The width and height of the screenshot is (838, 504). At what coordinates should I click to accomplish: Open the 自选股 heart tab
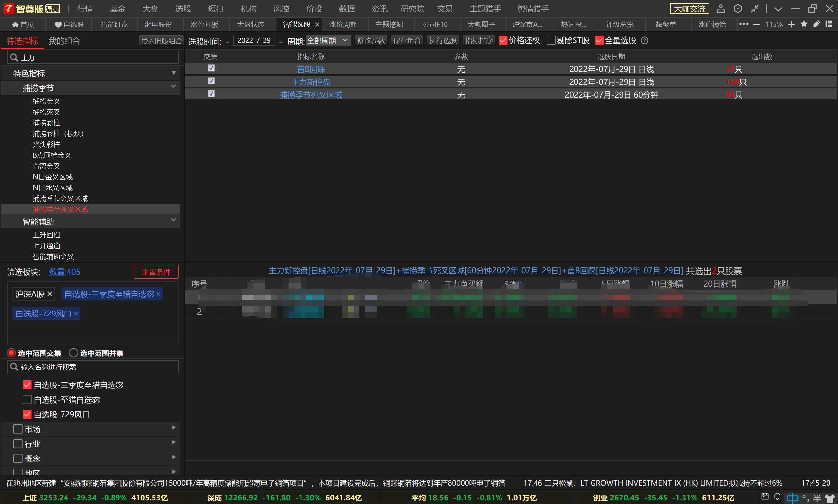pos(69,25)
